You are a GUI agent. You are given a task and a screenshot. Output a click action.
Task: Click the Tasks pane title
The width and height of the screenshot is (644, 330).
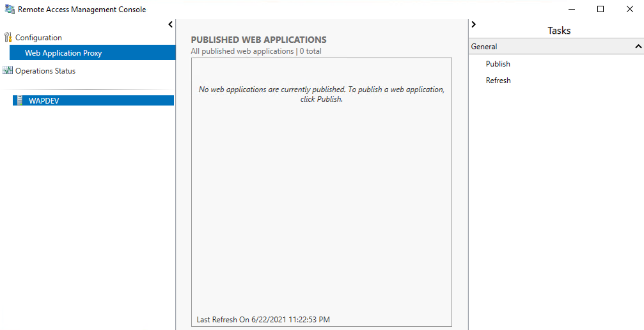559,31
